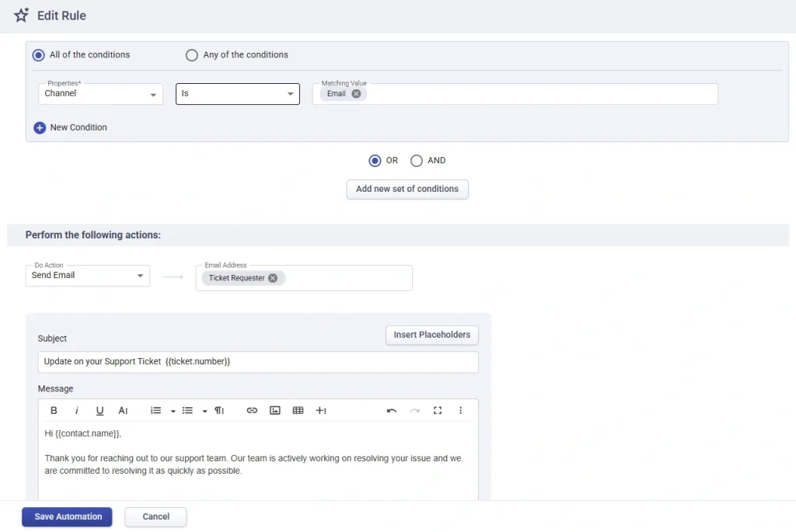Select 'Any of the conditions' radio option

(192, 55)
